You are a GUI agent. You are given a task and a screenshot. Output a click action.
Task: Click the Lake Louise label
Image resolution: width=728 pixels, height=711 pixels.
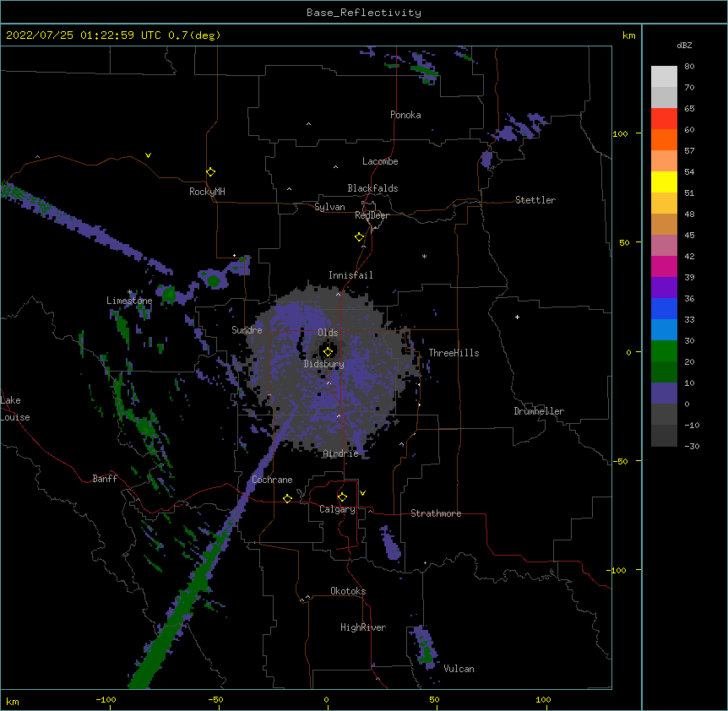click(x=15, y=409)
